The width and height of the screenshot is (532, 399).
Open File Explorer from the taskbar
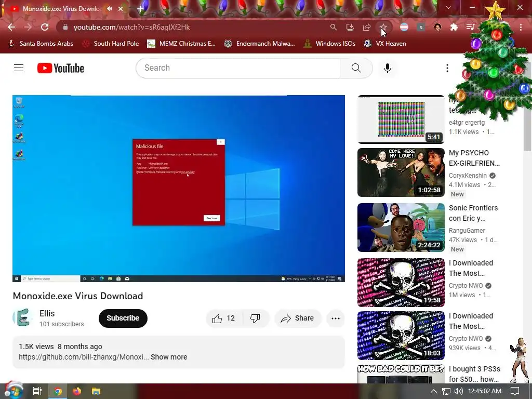tap(96, 391)
